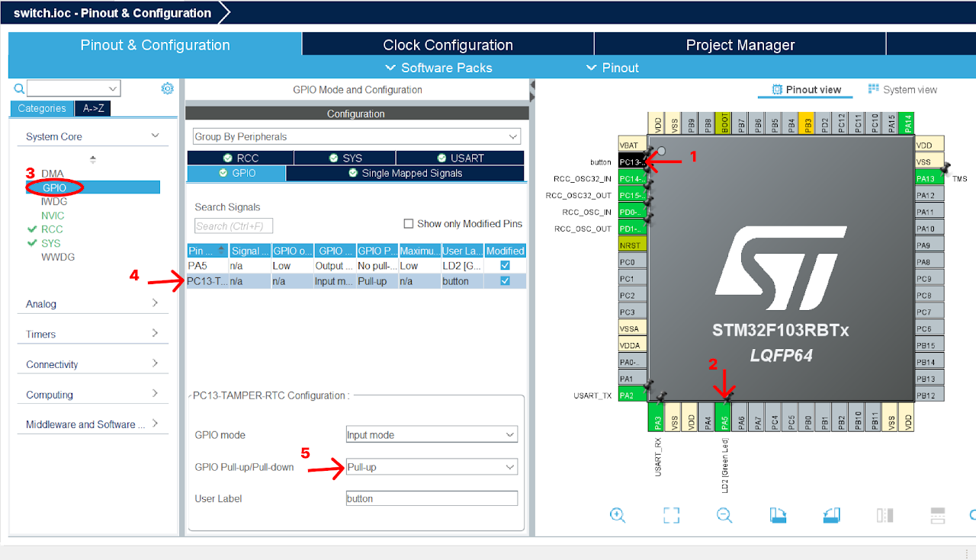Open the Group By Peripherals dropdown
Viewport: 976px width, 560px height.
[357, 136]
